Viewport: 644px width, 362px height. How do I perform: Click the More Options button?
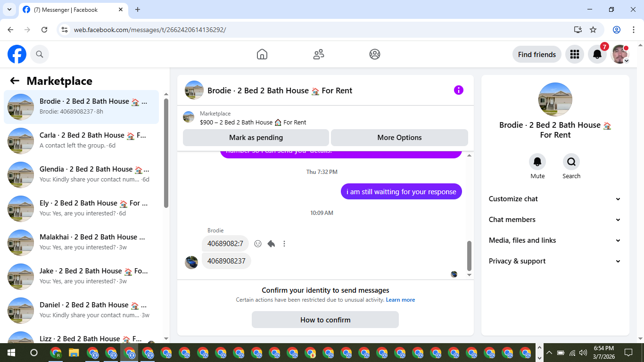399,138
